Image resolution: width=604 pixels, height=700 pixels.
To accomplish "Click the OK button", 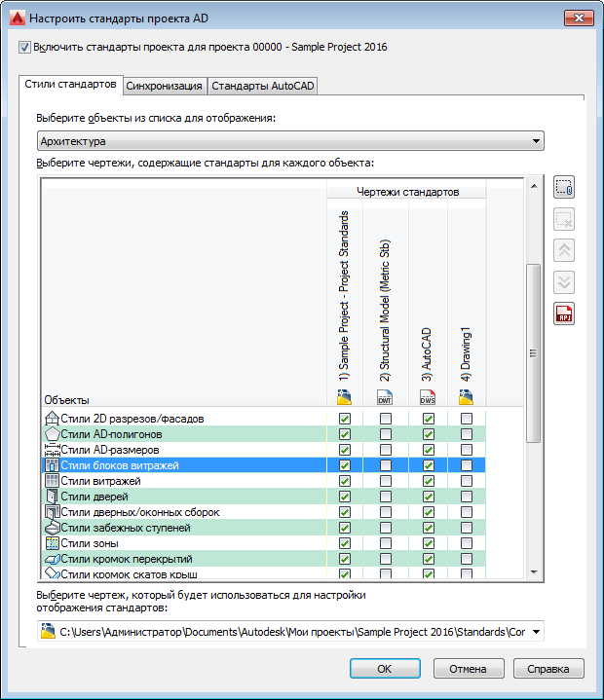I will coord(385,669).
